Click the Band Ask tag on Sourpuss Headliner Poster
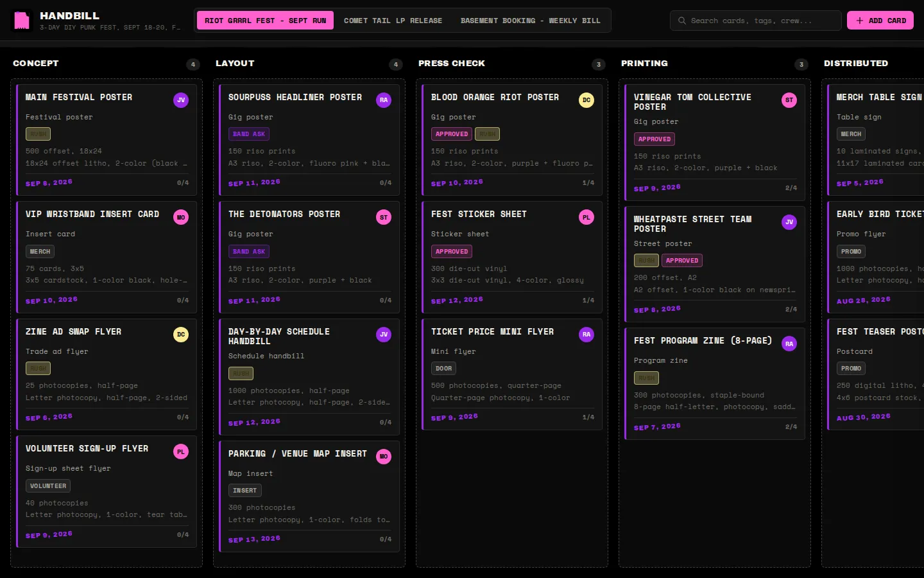Screen dimensions: 924x578 click(249, 134)
